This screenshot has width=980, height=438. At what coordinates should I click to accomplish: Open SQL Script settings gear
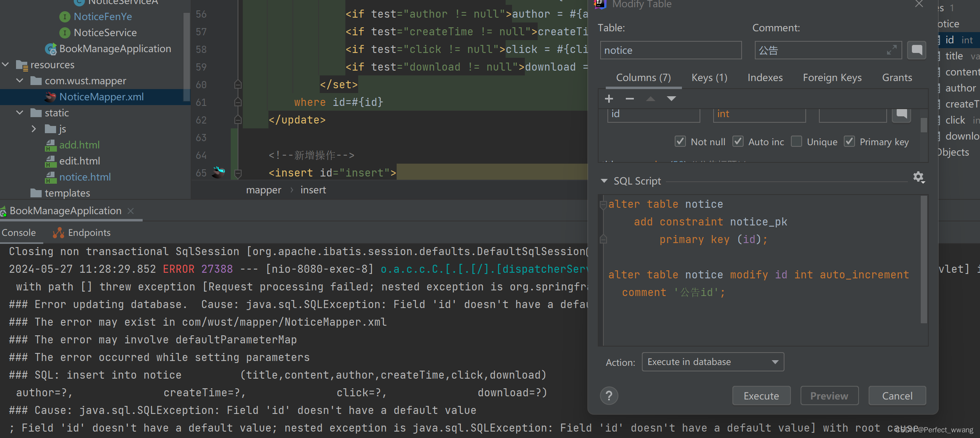pos(918,177)
